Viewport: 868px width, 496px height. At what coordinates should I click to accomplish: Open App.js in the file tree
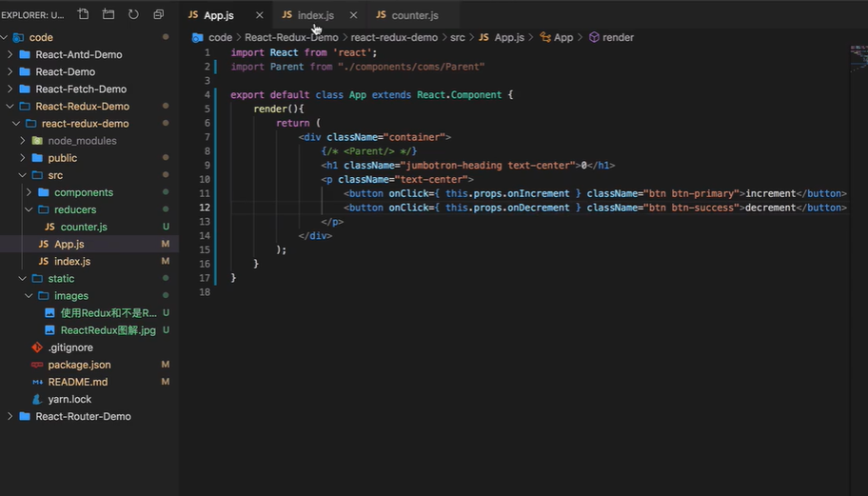point(69,244)
